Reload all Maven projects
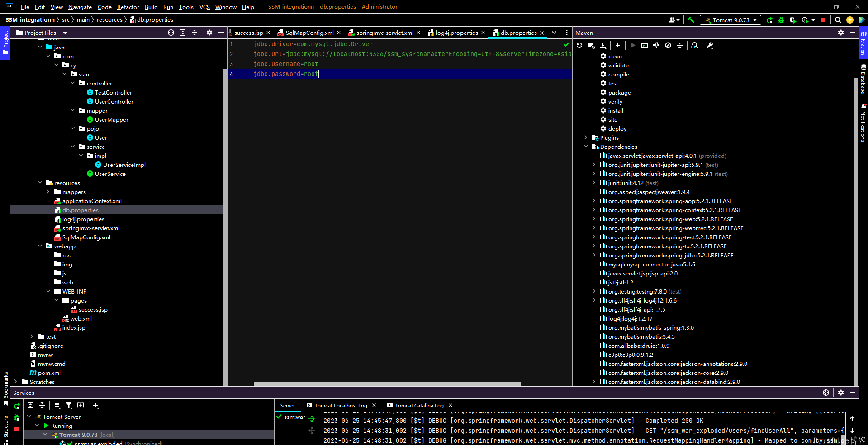 (579, 45)
